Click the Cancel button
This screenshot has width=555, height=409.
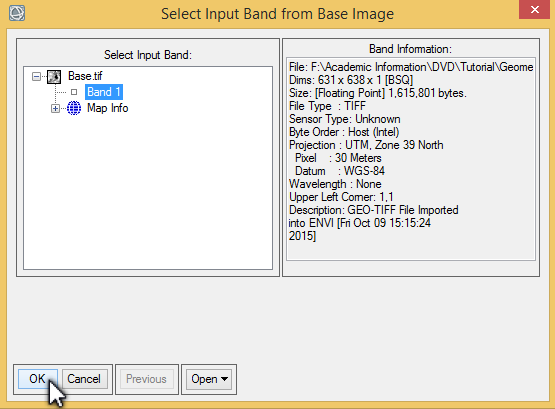pos(84,379)
